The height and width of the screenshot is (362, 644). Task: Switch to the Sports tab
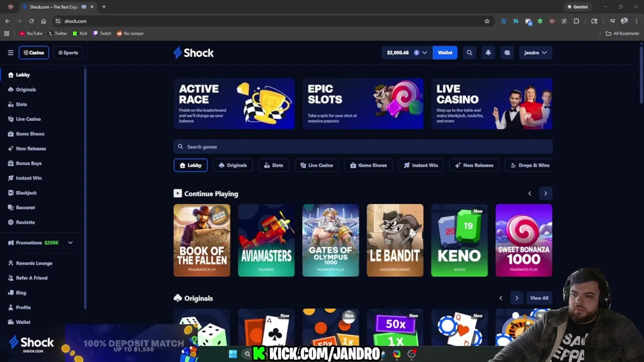tap(68, 52)
